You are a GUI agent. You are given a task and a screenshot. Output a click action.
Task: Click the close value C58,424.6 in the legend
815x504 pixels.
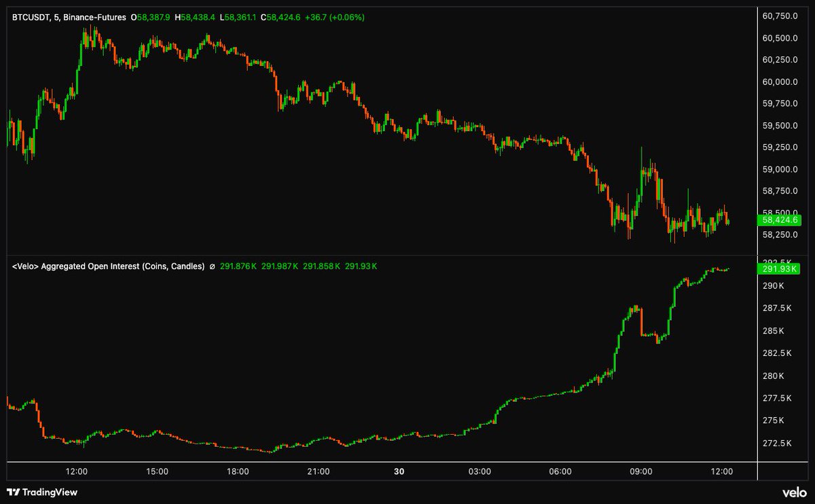click(280, 17)
